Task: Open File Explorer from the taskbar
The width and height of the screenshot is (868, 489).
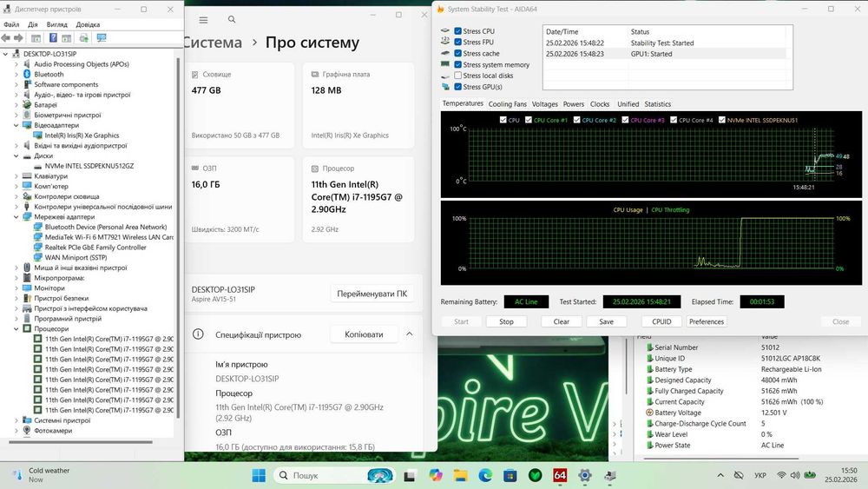Action: coord(461,475)
